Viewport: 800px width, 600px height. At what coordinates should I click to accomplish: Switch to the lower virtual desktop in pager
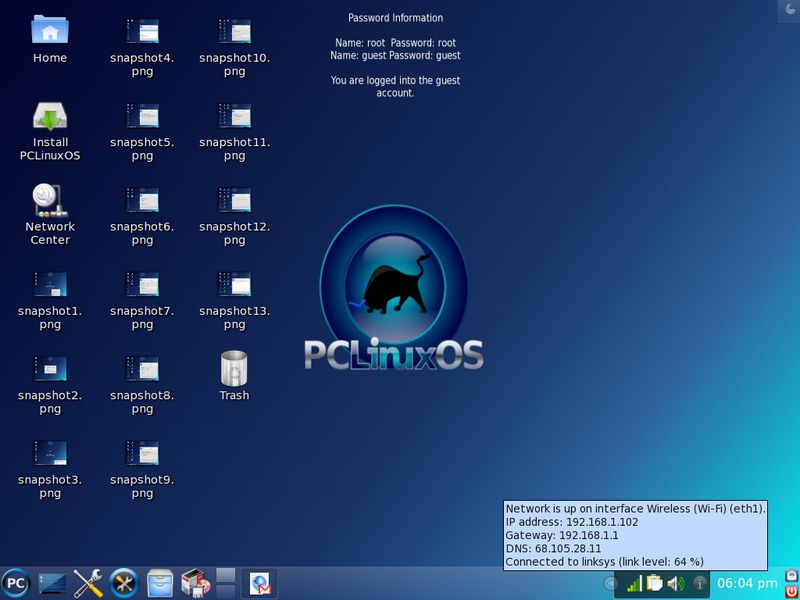226,591
